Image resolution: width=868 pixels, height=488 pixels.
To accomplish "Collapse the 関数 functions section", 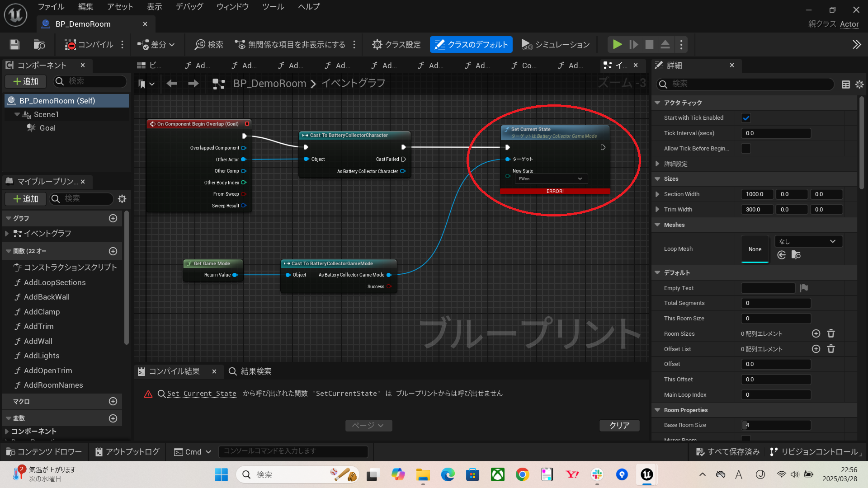I will [x=8, y=251].
